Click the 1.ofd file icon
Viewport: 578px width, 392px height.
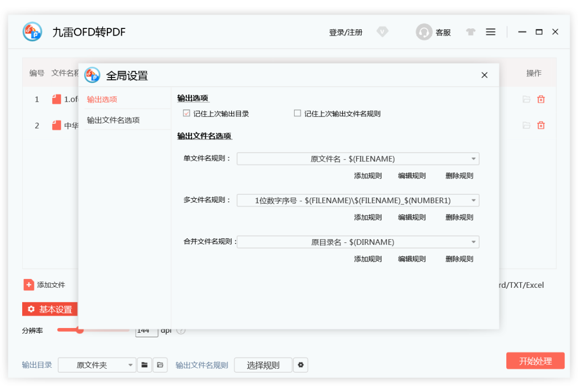click(56, 99)
